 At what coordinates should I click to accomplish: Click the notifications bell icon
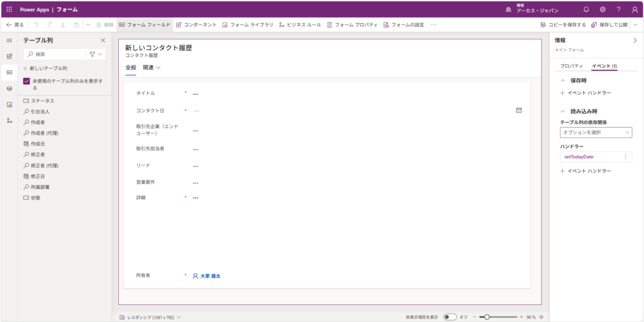[x=586, y=9]
